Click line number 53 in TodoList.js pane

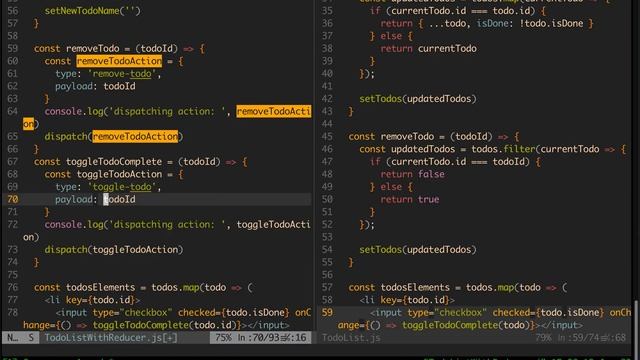tap(327, 237)
